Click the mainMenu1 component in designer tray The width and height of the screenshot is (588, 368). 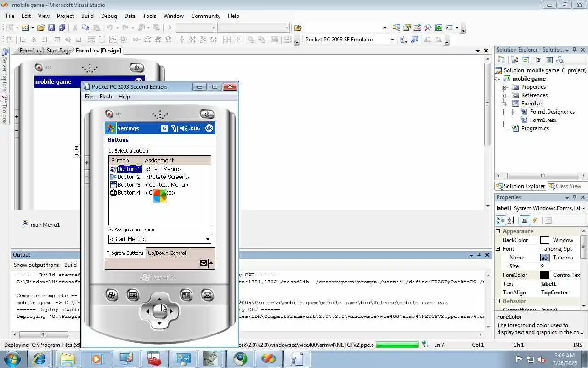pos(41,224)
